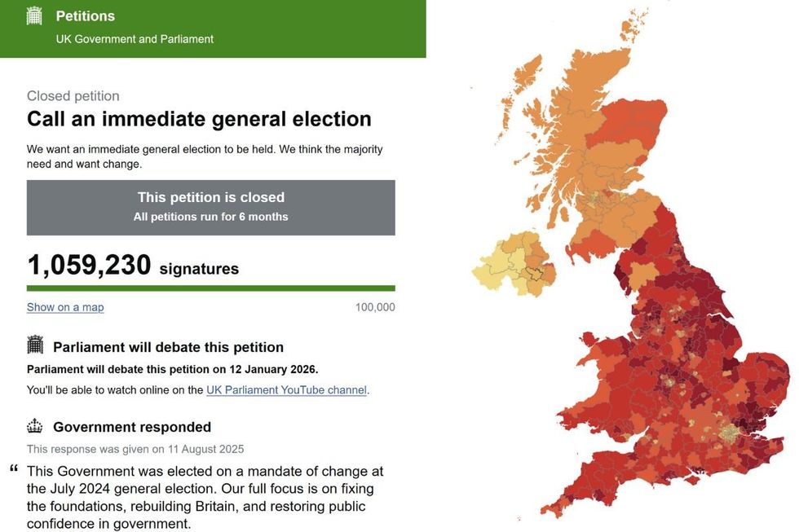Click the crown icon next to Government responded
This screenshot has width=799, height=532.
34,426
